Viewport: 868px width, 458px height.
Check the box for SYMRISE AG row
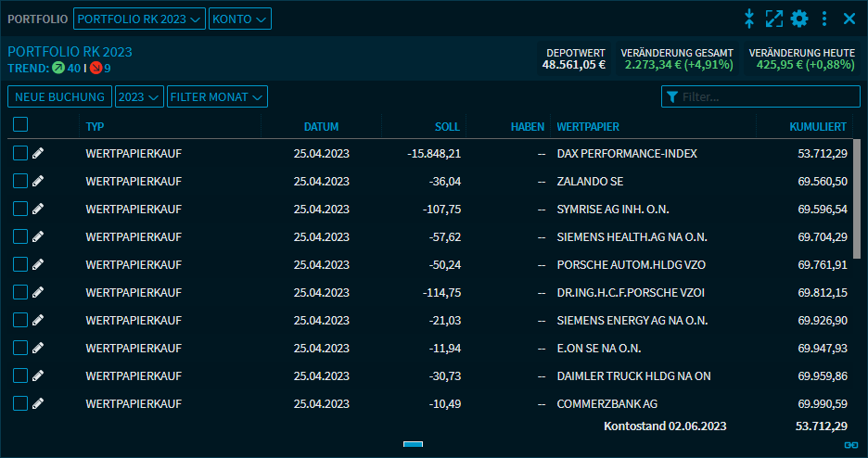tap(20, 209)
